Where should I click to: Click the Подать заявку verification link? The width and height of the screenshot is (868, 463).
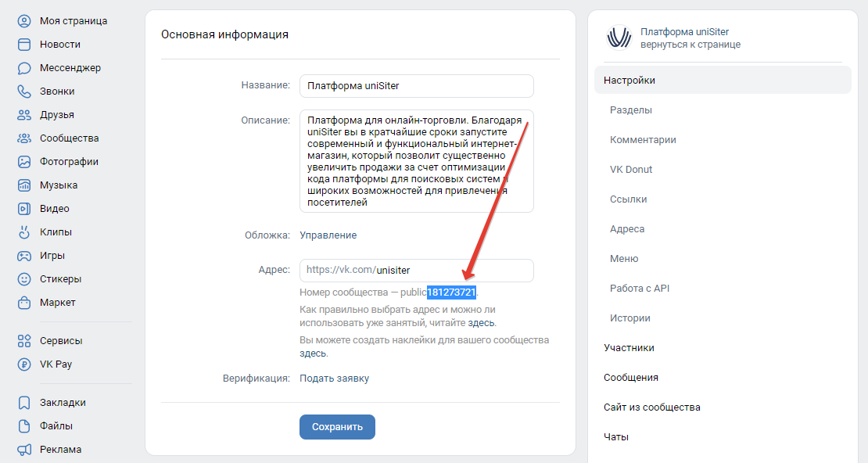(334, 379)
